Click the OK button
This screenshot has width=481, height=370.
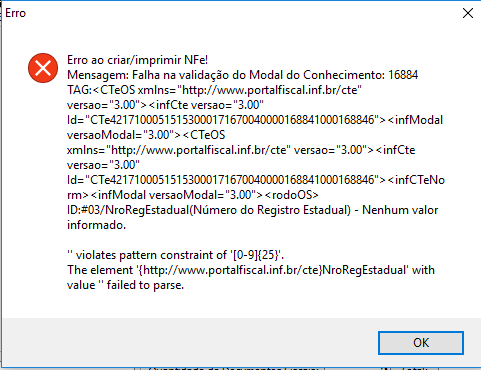(421, 343)
